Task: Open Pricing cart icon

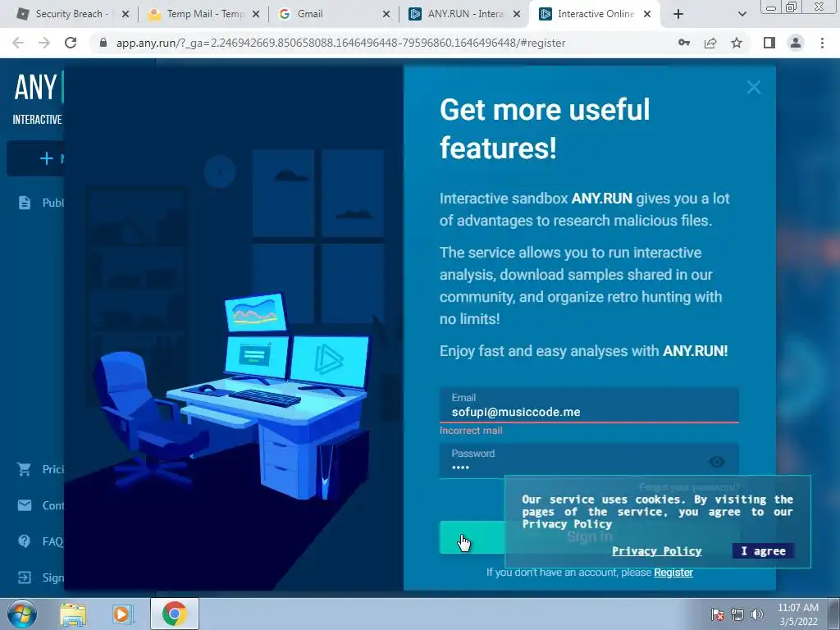Action: [24, 469]
